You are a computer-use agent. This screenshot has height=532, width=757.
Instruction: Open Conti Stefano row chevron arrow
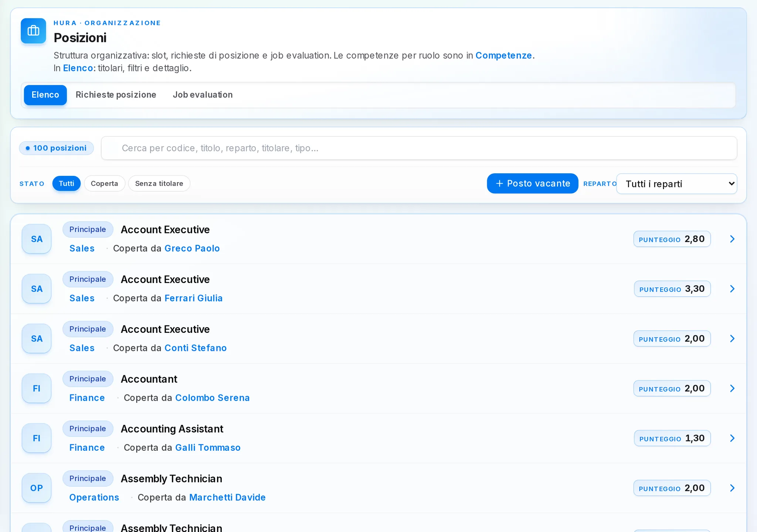click(x=732, y=339)
